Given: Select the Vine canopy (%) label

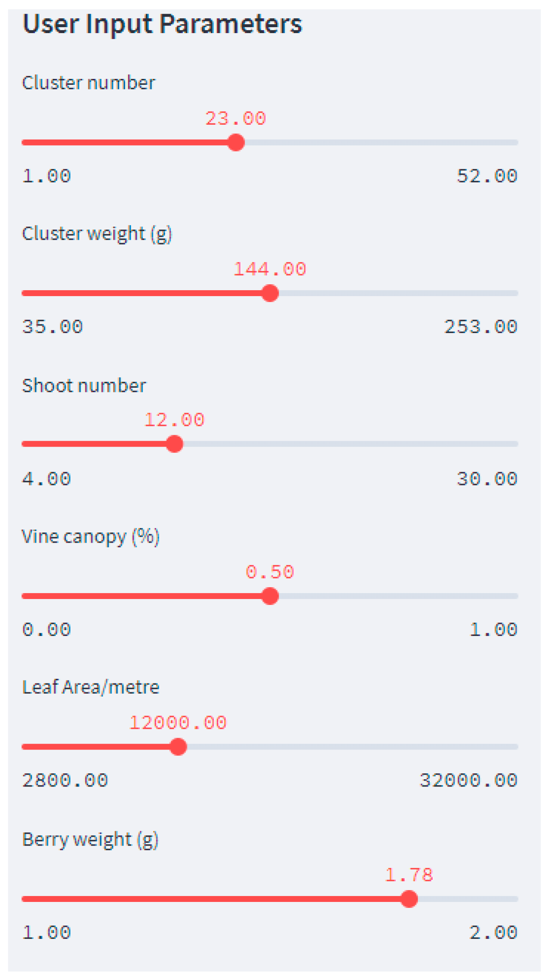Looking at the screenshot, I should (90, 537).
